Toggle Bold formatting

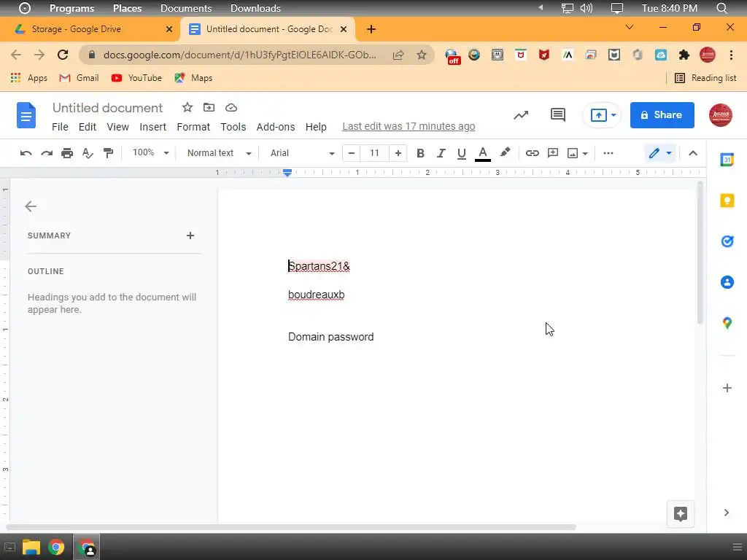tap(420, 153)
